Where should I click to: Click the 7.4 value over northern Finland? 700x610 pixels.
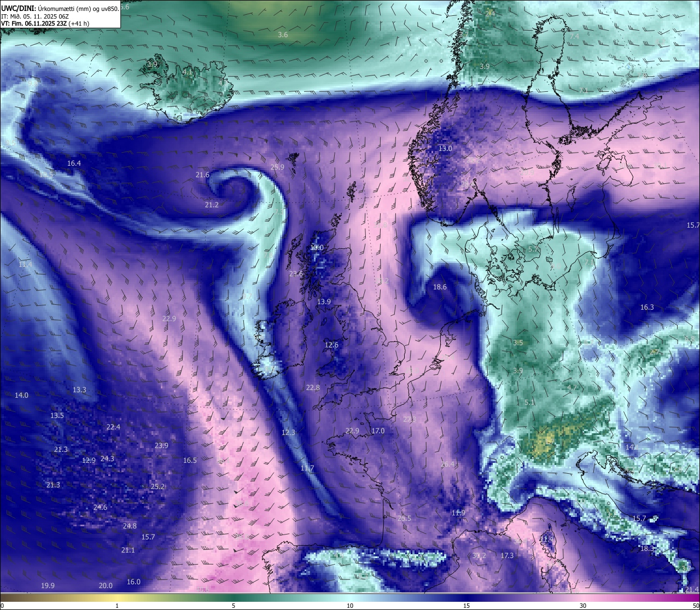click(x=574, y=37)
